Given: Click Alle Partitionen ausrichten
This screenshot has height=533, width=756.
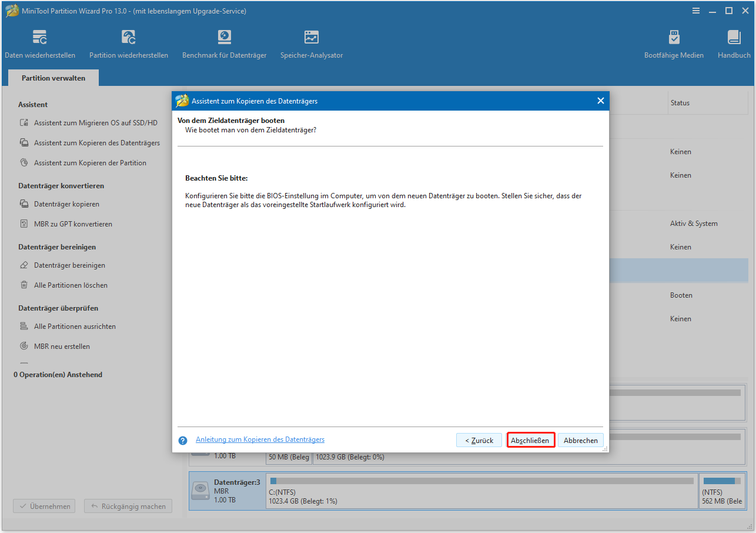Looking at the screenshot, I should click(x=75, y=326).
